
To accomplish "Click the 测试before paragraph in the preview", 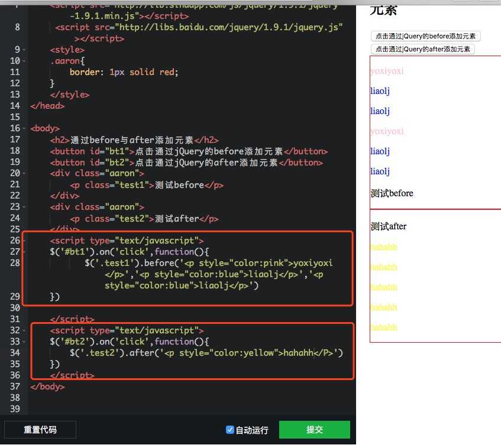I will tap(392, 193).
